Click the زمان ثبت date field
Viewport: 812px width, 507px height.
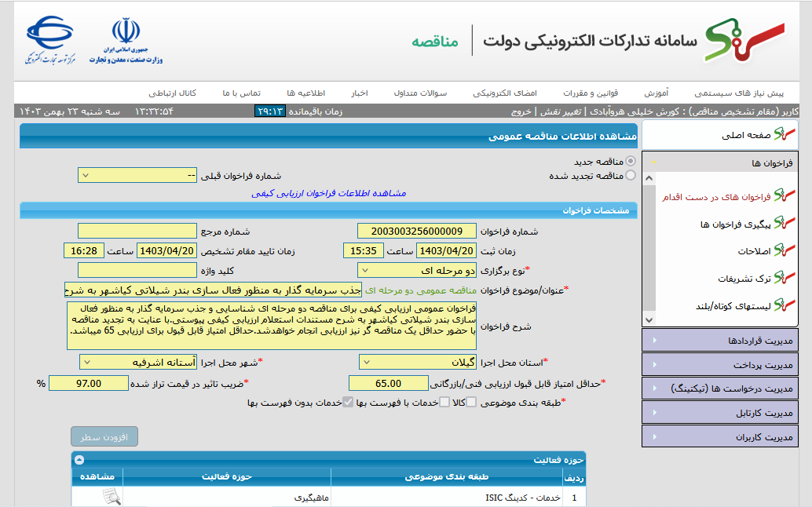click(x=446, y=250)
